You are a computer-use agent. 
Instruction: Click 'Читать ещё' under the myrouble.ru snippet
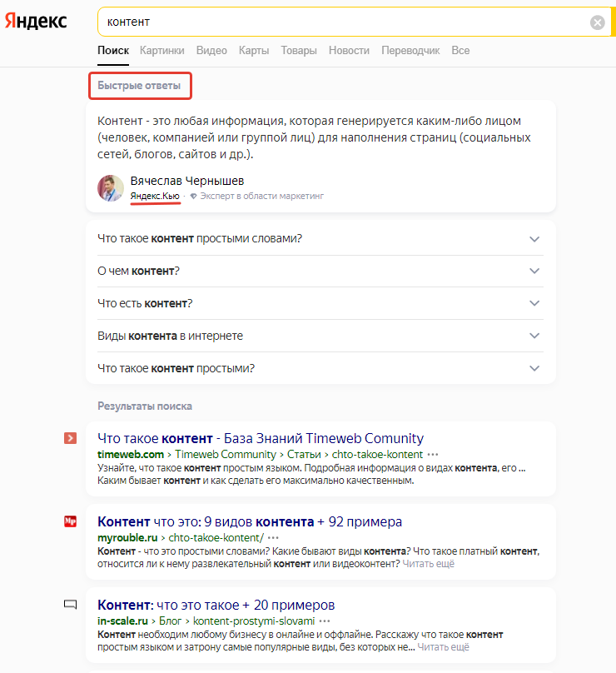[x=428, y=564]
